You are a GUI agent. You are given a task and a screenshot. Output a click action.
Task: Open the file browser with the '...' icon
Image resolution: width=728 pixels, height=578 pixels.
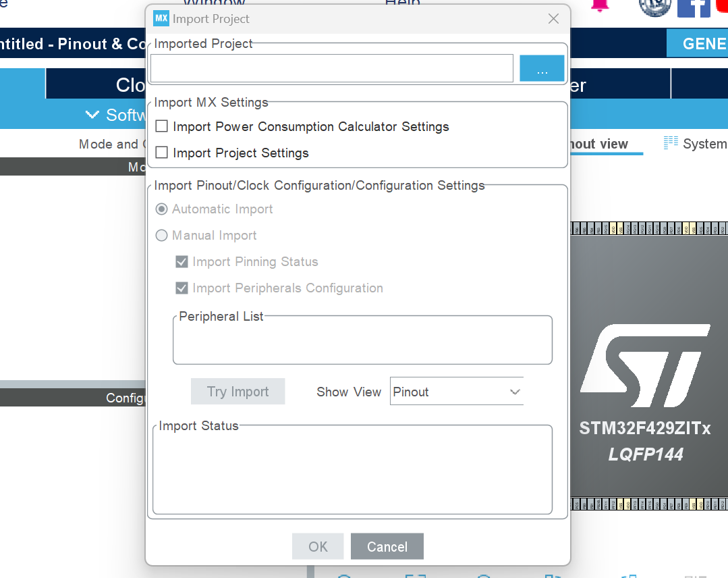[x=542, y=68]
